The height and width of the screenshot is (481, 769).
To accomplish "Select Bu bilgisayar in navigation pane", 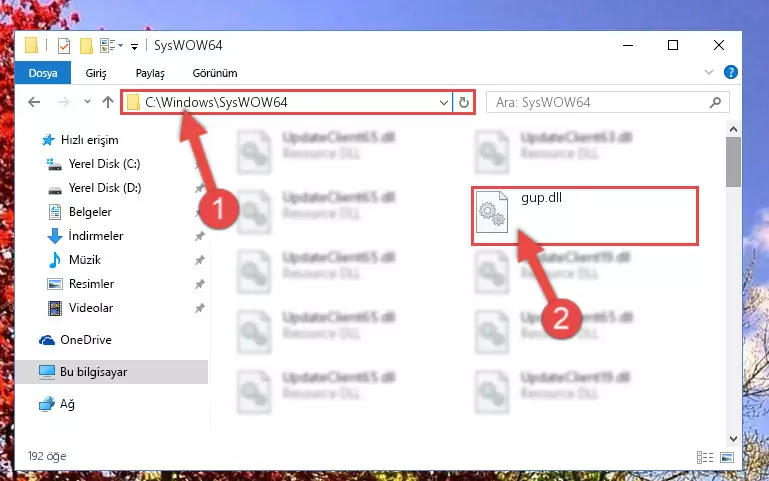I will pyautogui.click(x=112, y=372).
